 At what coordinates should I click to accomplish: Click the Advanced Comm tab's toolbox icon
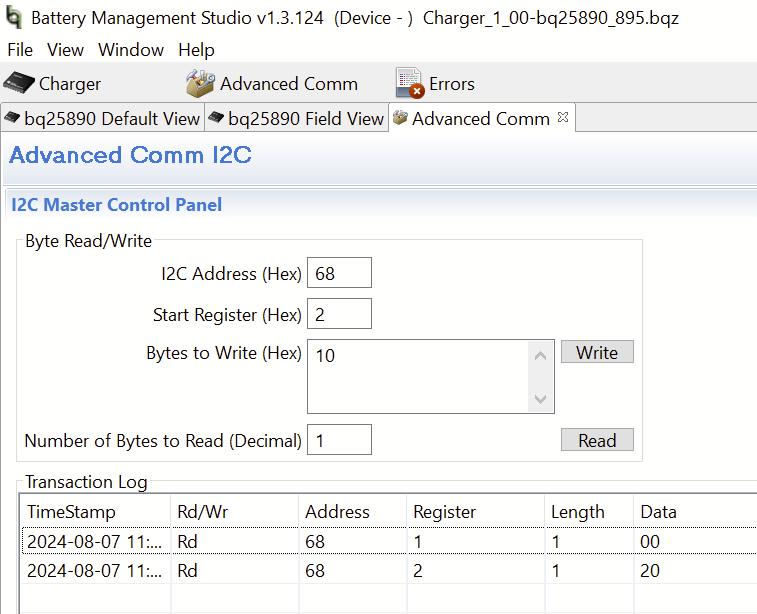click(400, 118)
